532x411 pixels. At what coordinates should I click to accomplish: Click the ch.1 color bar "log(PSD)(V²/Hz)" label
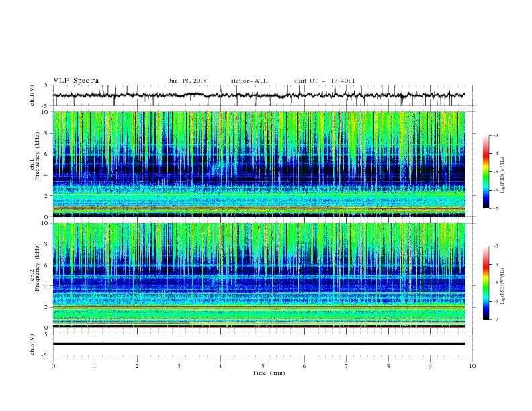(503, 175)
